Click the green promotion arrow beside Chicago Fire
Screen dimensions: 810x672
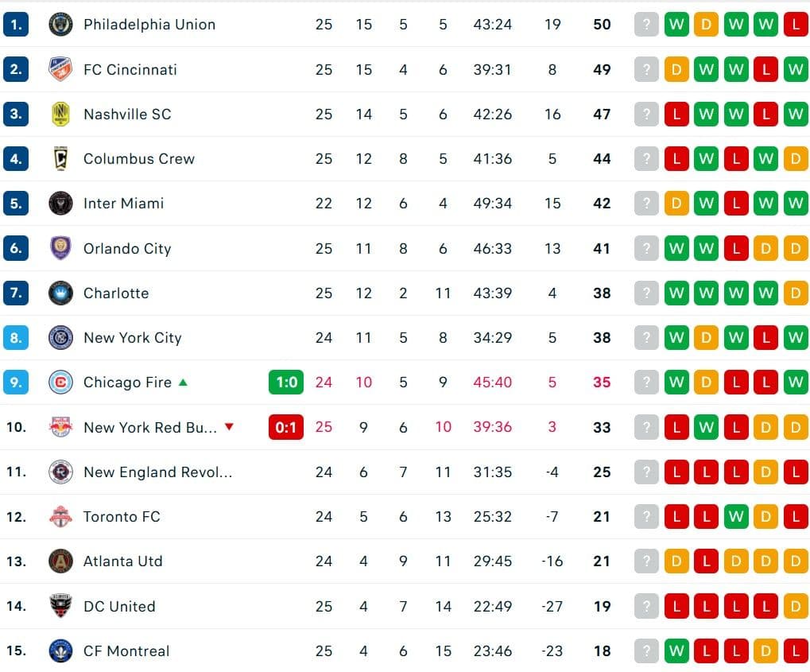tap(184, 383)
